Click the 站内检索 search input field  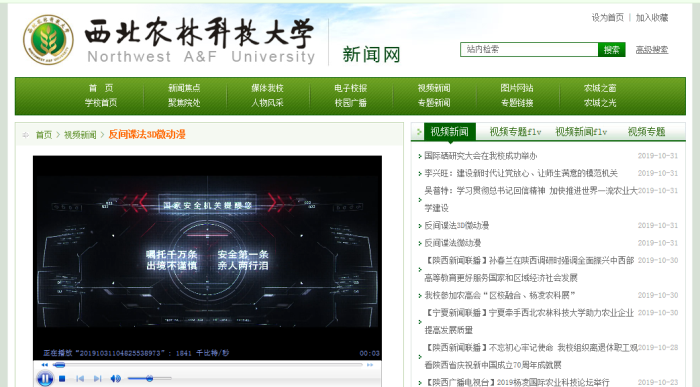[529, 50]
